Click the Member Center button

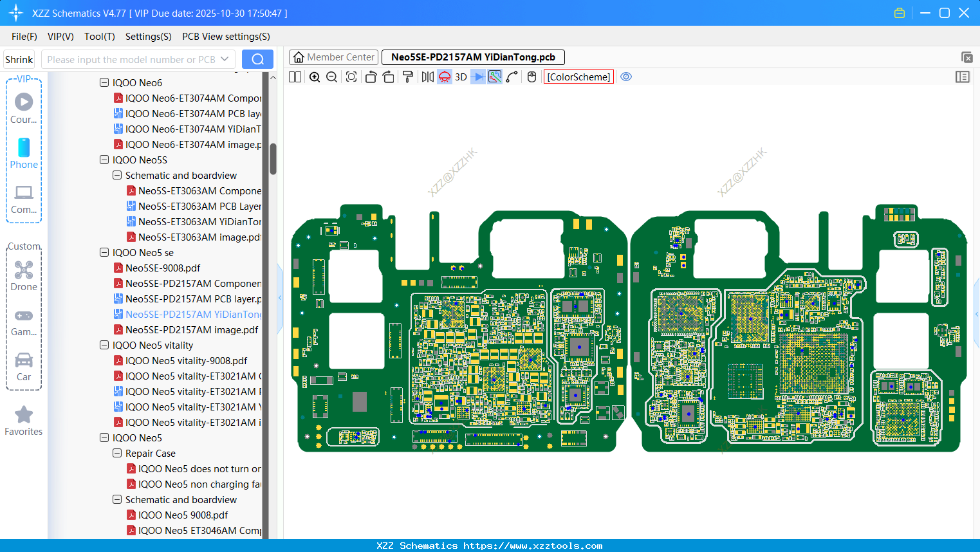click(x=333, y=57)
